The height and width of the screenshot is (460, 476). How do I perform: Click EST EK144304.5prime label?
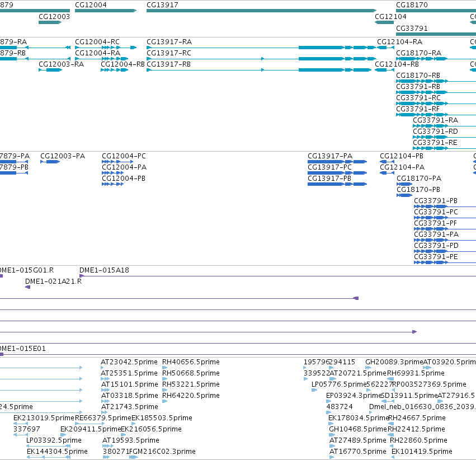(x=57, y=452)
